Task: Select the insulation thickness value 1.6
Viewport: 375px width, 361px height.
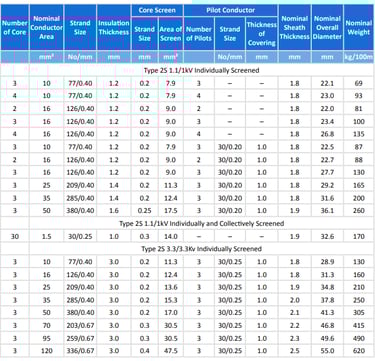Action: point(114,211)
